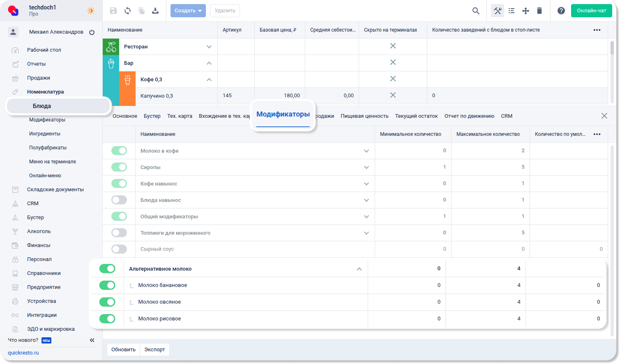The image size is (620, 364).
Task: Collapse the Альтернативное молоко group
Action: (359, 269)
